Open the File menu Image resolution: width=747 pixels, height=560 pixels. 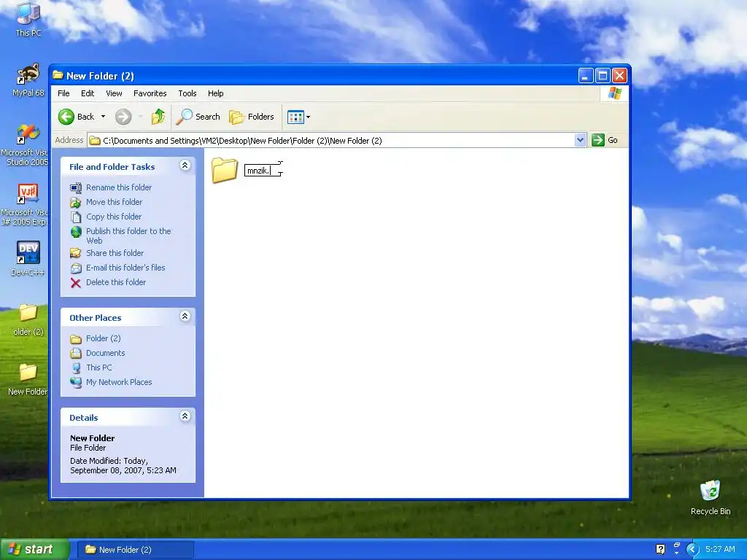[63, 93]
